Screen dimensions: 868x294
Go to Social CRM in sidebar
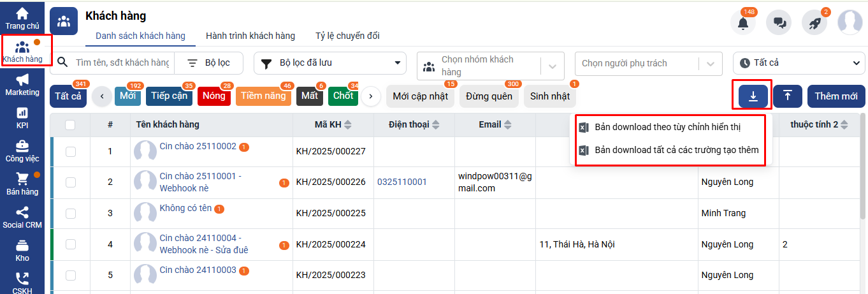coord(22,217)
